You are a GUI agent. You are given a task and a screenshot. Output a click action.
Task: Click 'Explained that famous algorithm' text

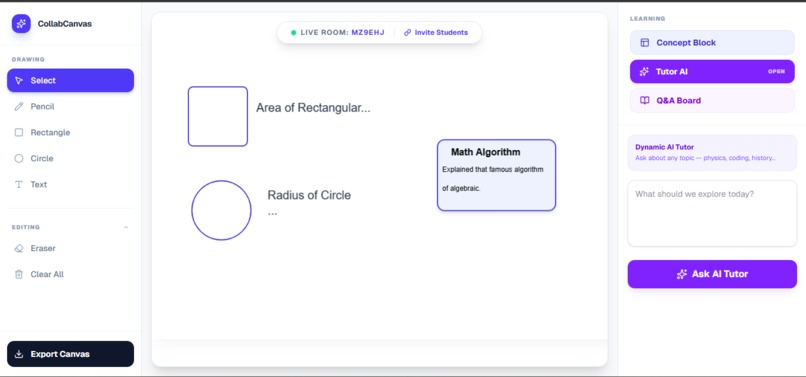(x=492, y=170)
